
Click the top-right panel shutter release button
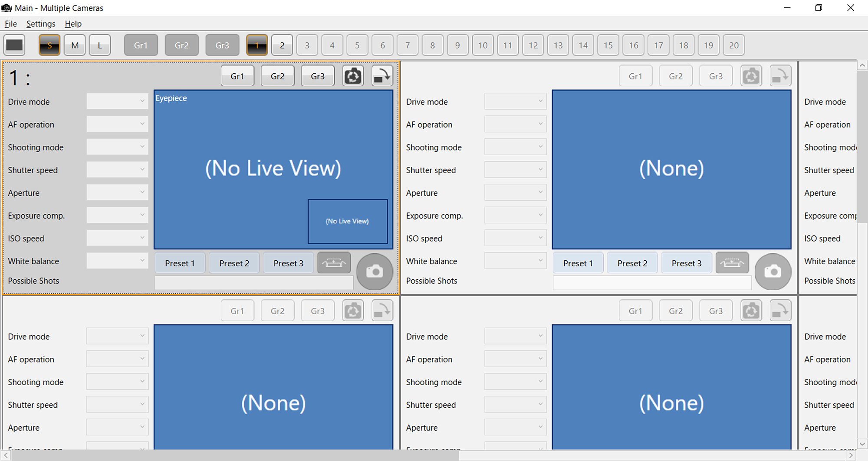click(x=773, y=271)
